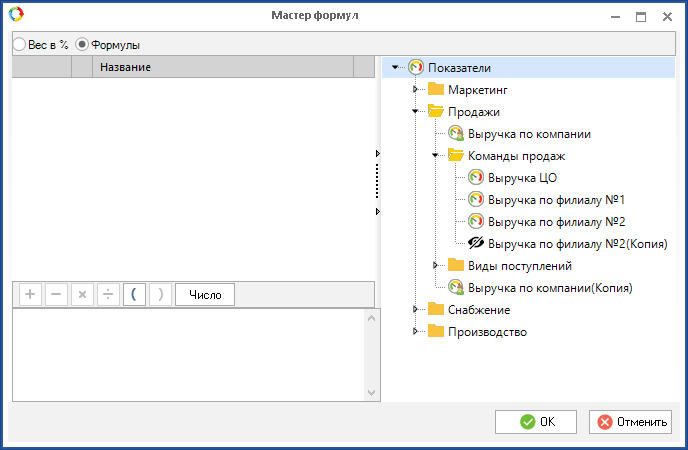Click the Отменить button
This screenshot has width=688, height=450.
[x=630, y=422]
